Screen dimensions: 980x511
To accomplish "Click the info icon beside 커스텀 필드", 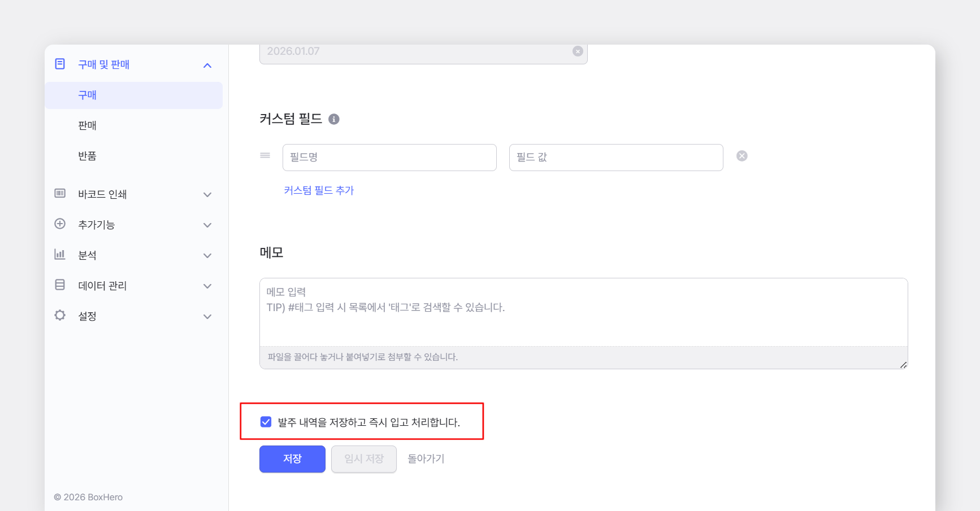I will tap(334, 119).
